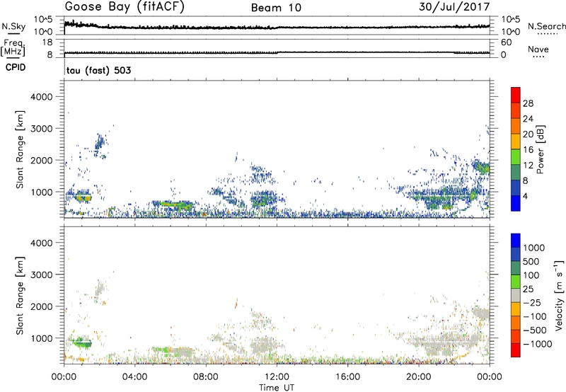Click the Power panel's "Slant Range [km]" axis title
The height and width of the screenshot is (392, 566).
(x=20, y=149)
